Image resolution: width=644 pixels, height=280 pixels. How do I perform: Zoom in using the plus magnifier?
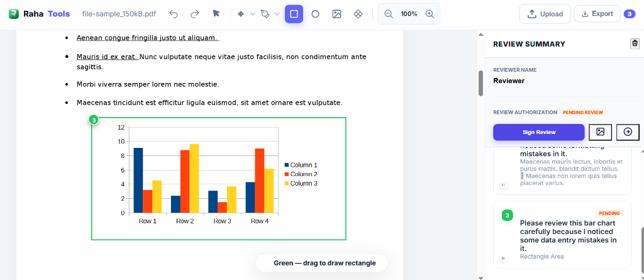(430, 14)
